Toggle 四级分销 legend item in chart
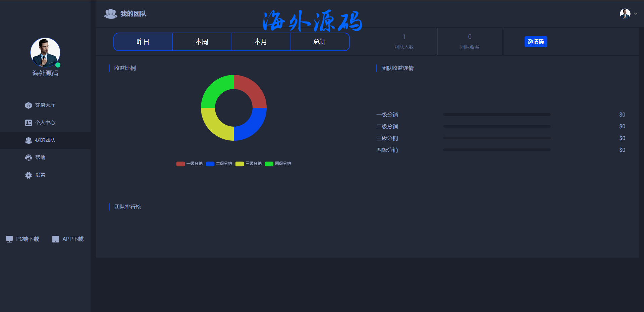Image resolution: width=644 pixels, height=312 pixels. click(x=278, y=164)
